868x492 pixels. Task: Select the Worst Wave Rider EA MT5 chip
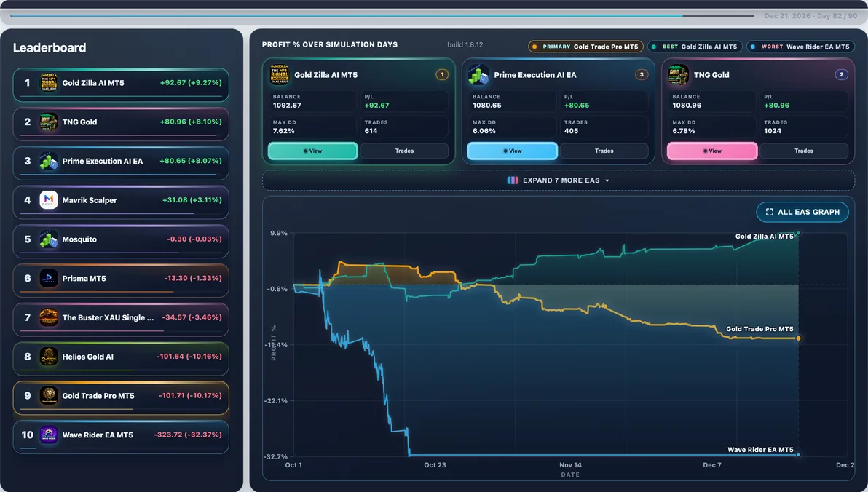click(x=800, y=47)
